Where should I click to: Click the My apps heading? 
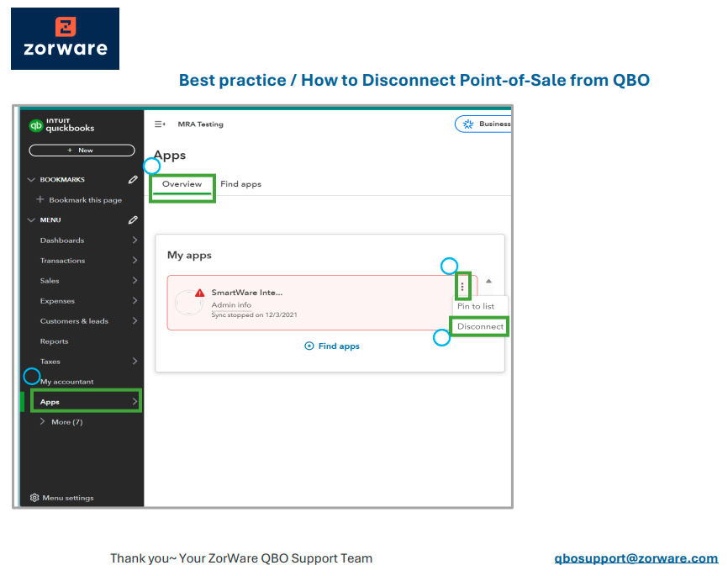pyautogui.click(x=189, y=255)
